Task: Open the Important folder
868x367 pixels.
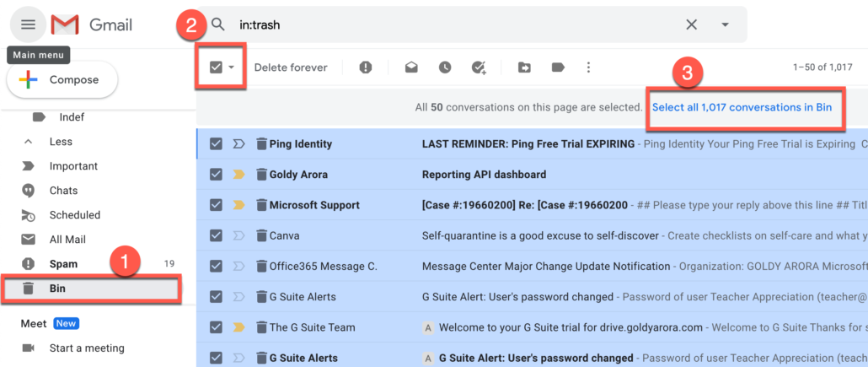Action: 73,166
